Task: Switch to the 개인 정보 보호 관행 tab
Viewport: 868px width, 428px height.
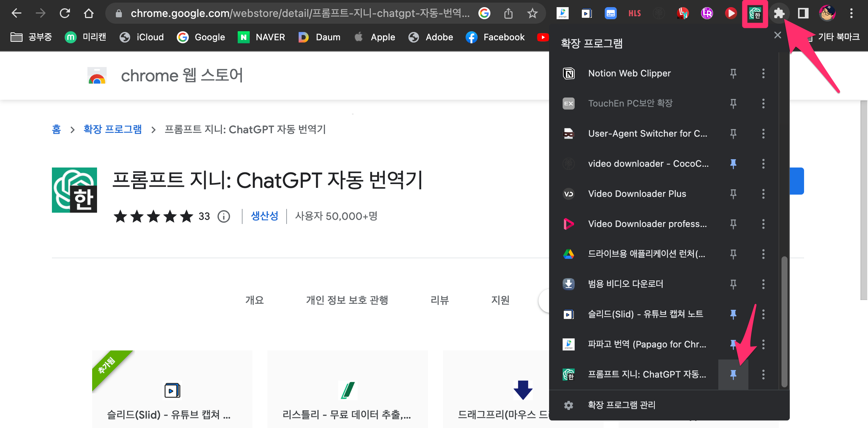Action: click(347, 300)
